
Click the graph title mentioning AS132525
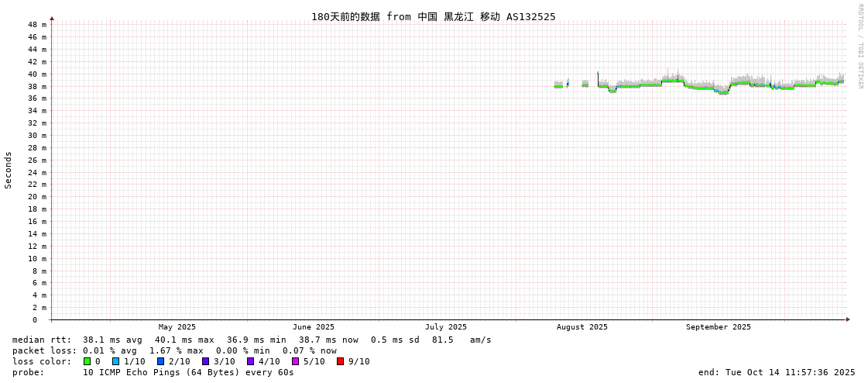point(433,16)
